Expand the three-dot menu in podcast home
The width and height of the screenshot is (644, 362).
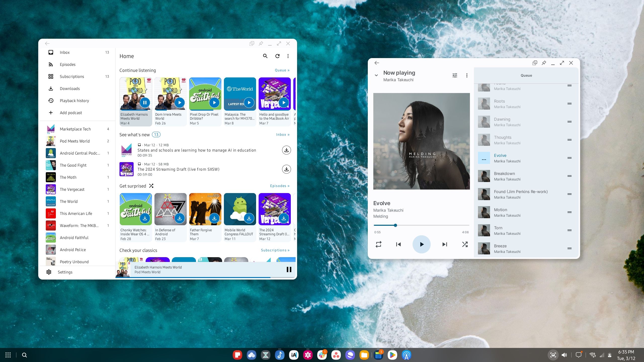288,56
